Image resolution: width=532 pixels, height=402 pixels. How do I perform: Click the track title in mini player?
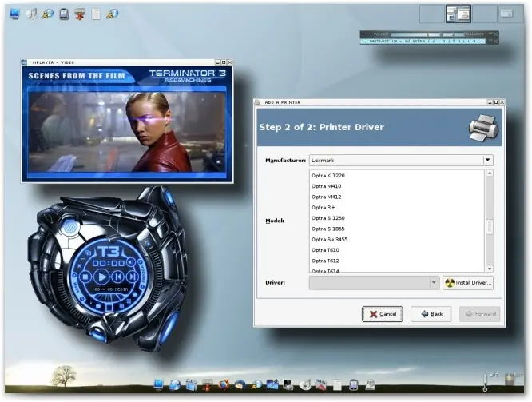(423, 41)
